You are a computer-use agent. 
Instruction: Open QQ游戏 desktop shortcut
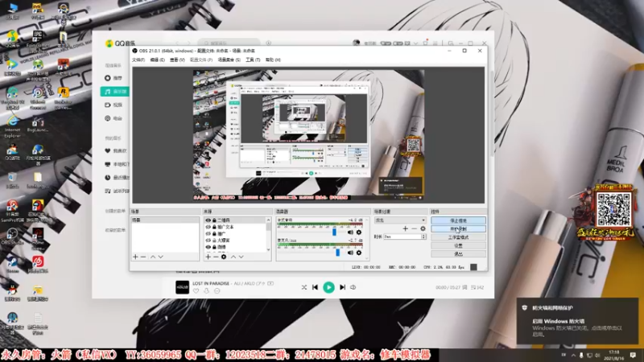[12, 152]
